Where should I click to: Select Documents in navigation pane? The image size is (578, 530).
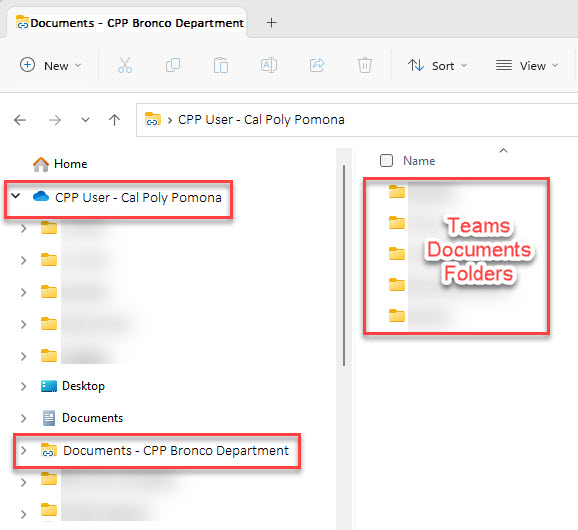[x=92, y=418]
